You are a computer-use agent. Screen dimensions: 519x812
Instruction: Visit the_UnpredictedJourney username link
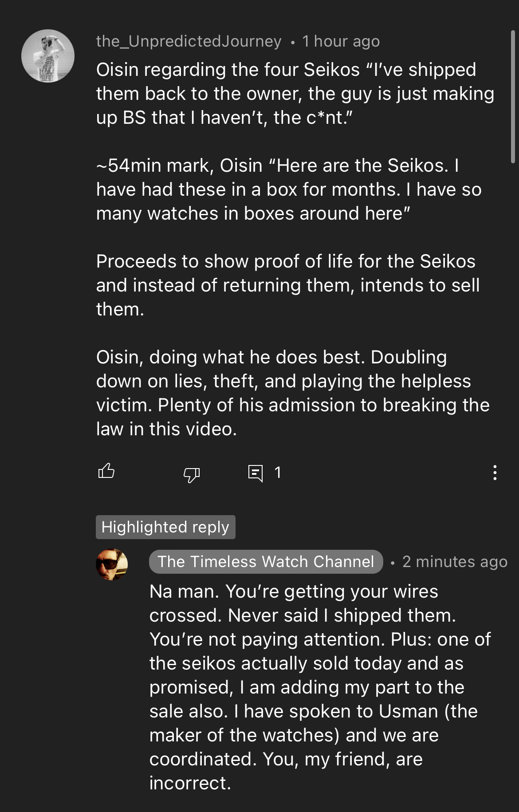pos(189,41)
